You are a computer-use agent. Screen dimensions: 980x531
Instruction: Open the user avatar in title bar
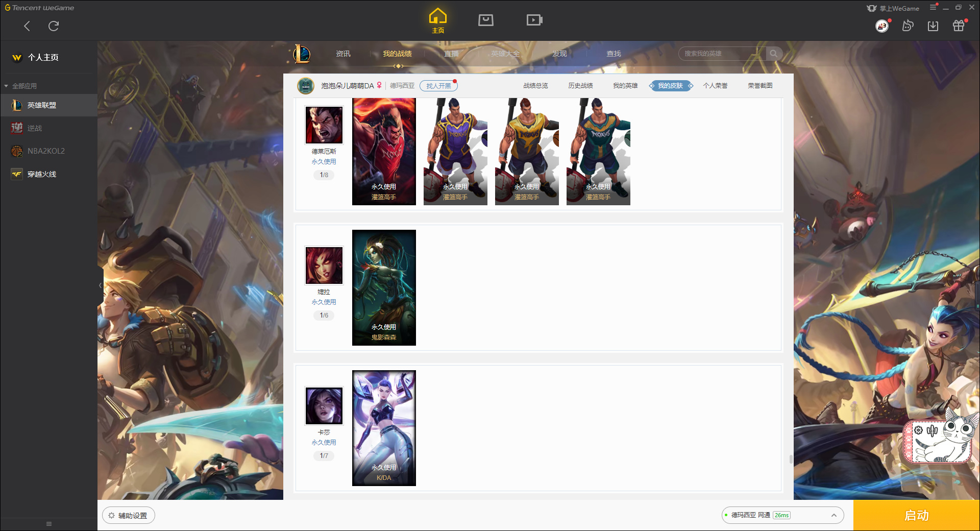tap(882, 26)
